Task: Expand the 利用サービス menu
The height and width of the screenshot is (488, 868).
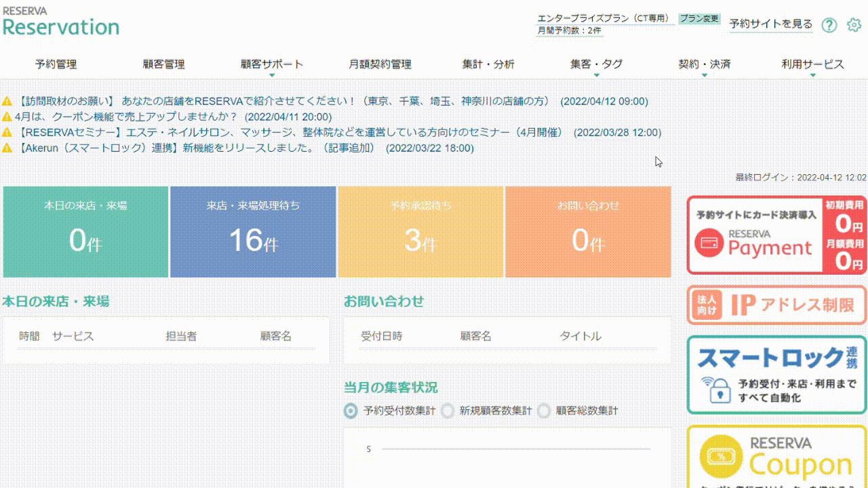Action: tap(812, 65)
